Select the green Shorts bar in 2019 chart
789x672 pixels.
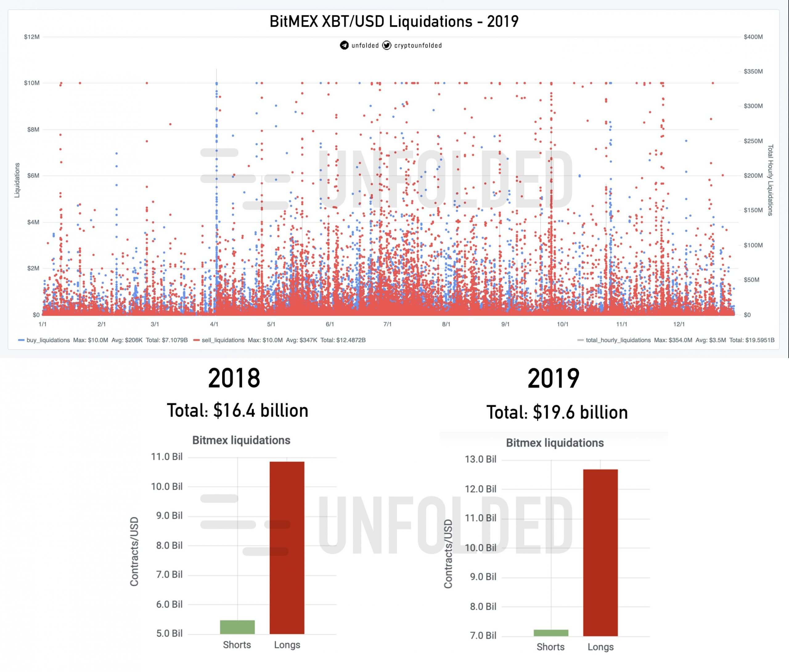(x=551, y=633)
